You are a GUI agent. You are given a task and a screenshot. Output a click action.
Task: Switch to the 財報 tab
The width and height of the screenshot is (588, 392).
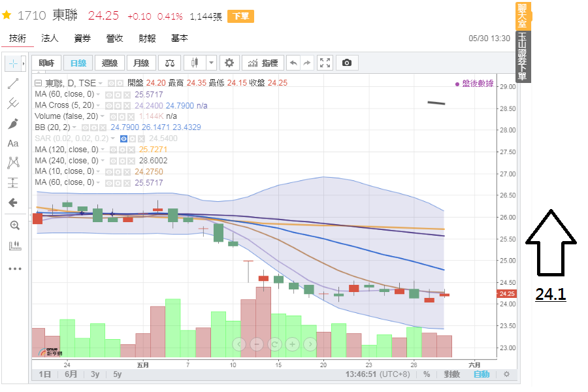click(147, 39)
